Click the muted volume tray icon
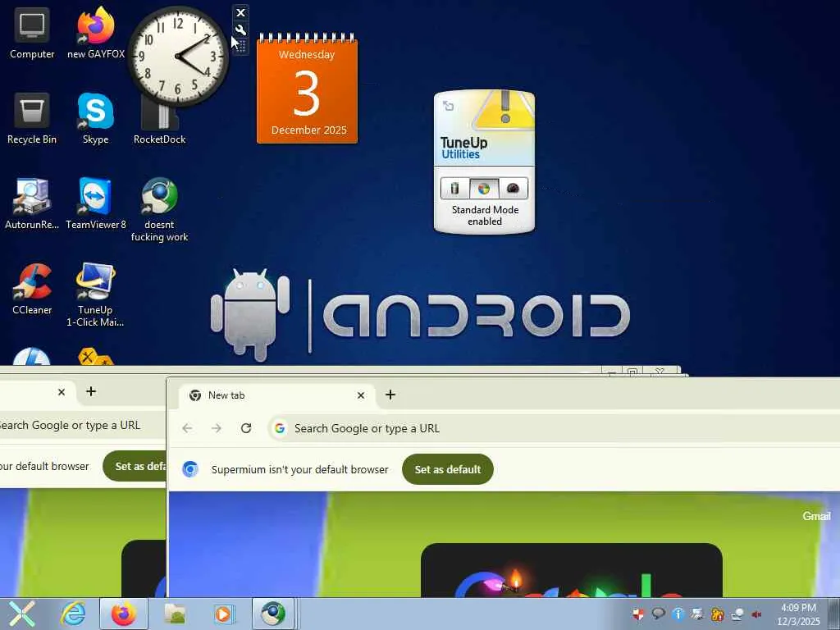This screenshot has width=840, height=630. 757,614
